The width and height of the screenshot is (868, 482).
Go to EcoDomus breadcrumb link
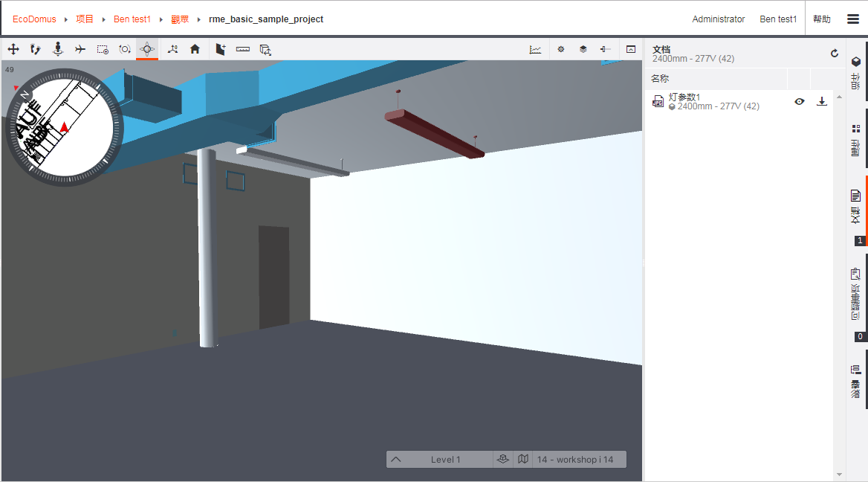click(x=34, y=19)
